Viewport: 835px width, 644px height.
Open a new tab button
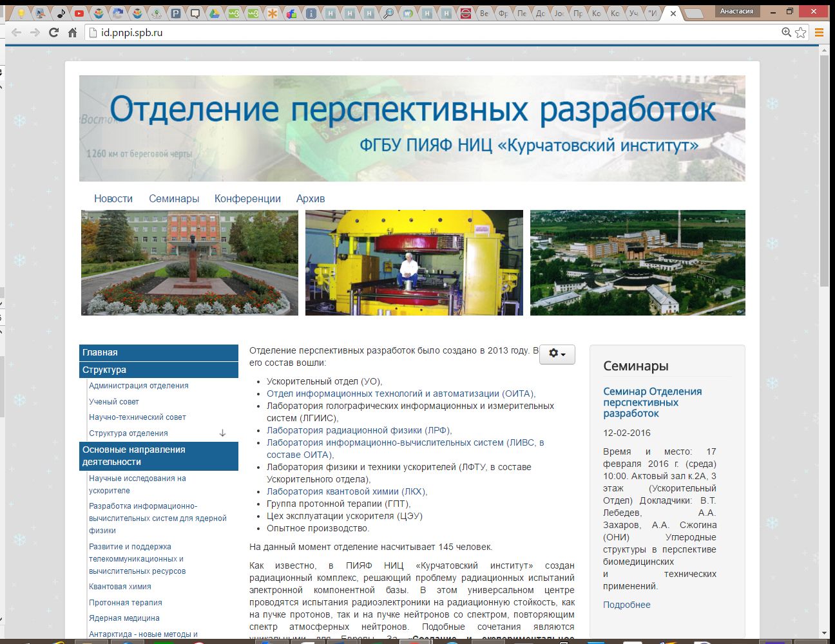click(x=694, y=14)
